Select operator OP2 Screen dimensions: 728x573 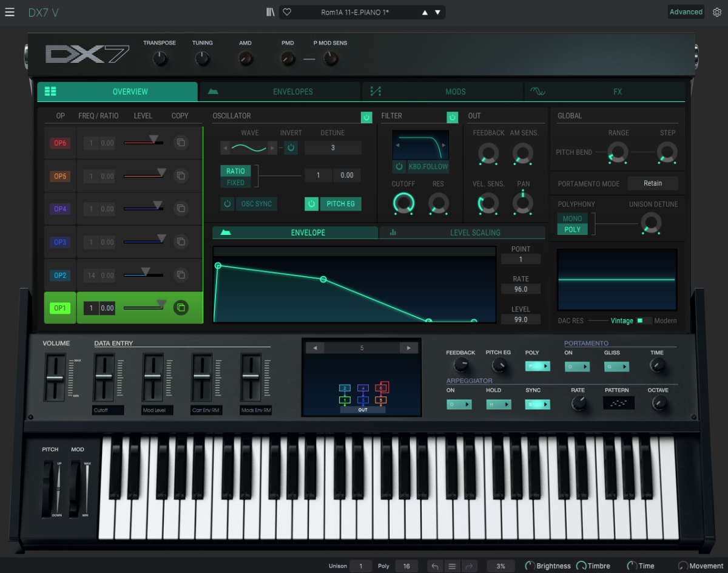[60, 275]
